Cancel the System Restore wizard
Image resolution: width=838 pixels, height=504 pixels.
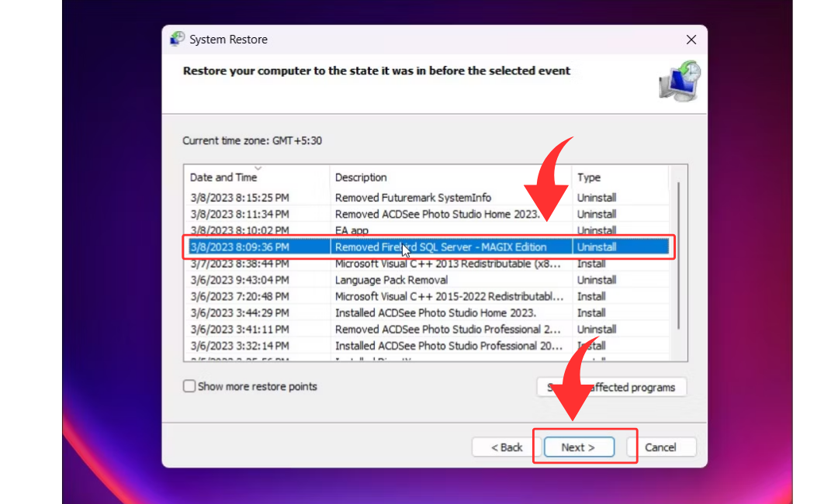[660, 447]
